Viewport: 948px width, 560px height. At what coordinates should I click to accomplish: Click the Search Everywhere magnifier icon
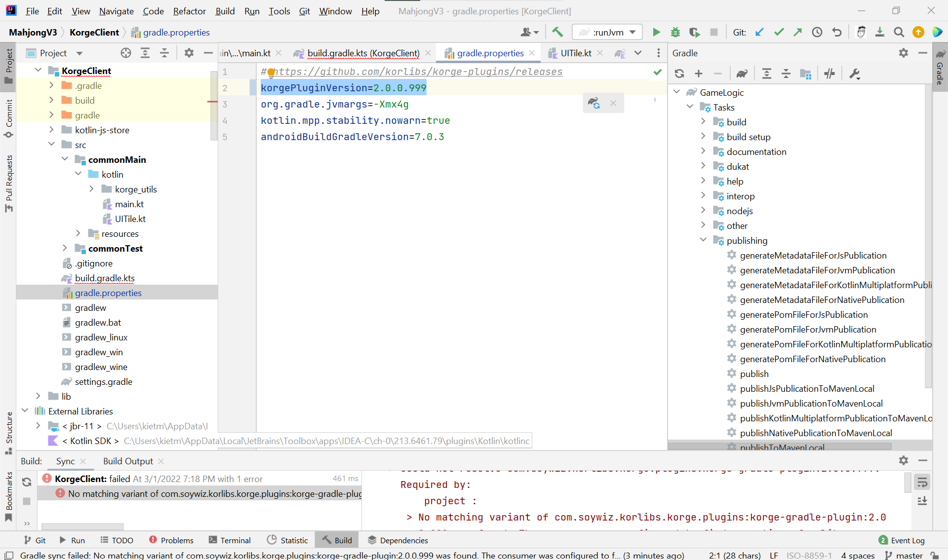[x=899, y=33]
